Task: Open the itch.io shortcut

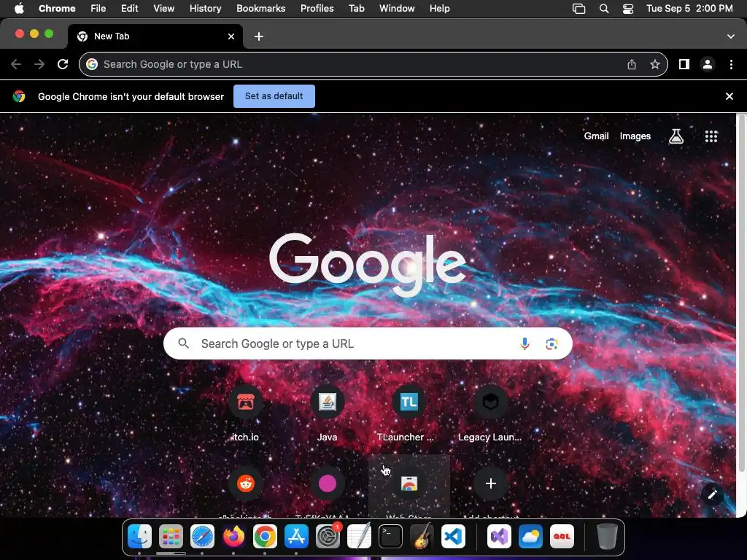Action: tap(245, 414)
